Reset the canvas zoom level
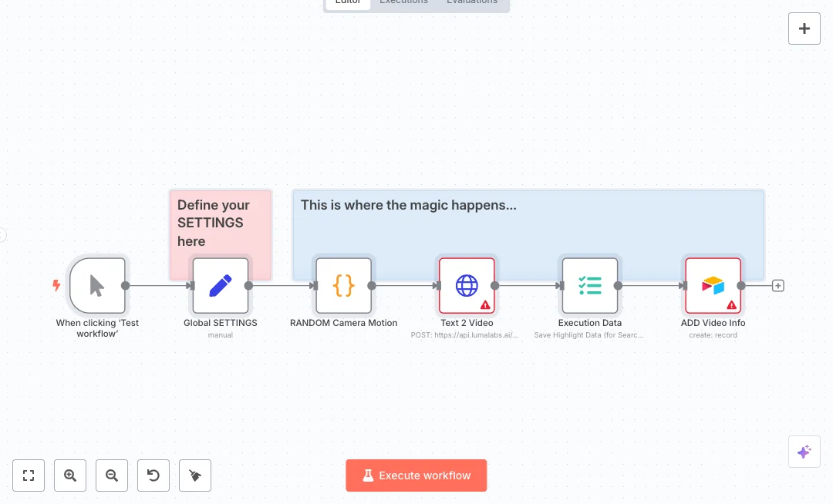Screen dimensions: 833x504 click(153, 475)
